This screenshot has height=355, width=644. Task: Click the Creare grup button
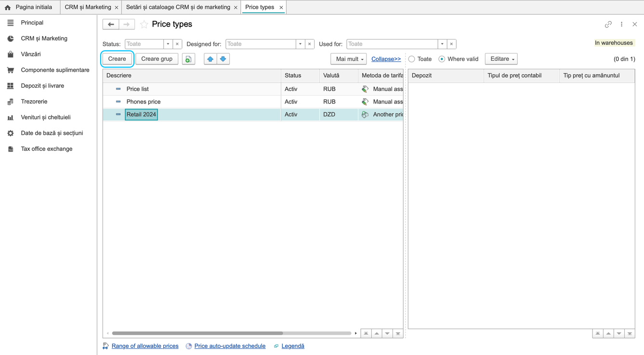click(157, 59)
